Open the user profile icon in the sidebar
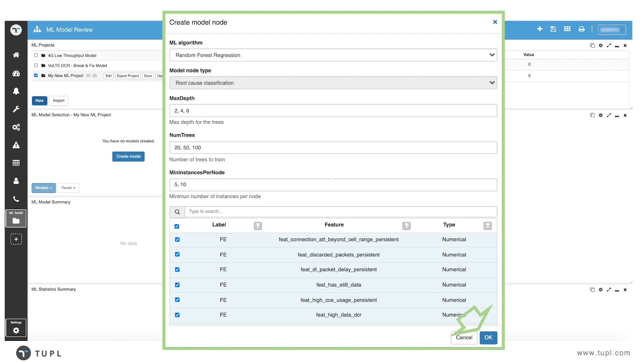The image size is (644, 362). [16, 180]
